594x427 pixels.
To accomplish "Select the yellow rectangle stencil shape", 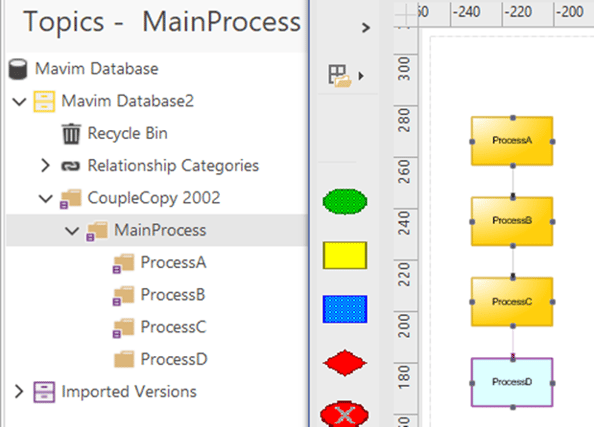I will 345,255.
